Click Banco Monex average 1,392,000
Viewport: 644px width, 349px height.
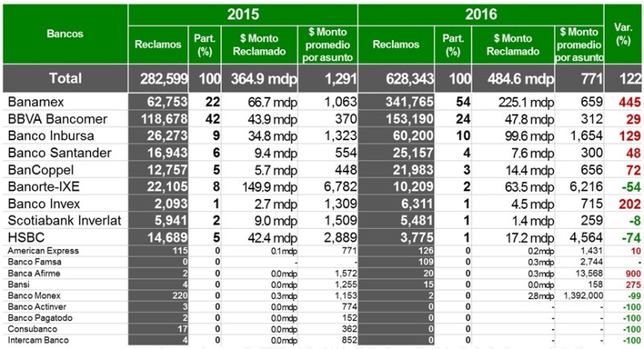(x=584, y=296)
